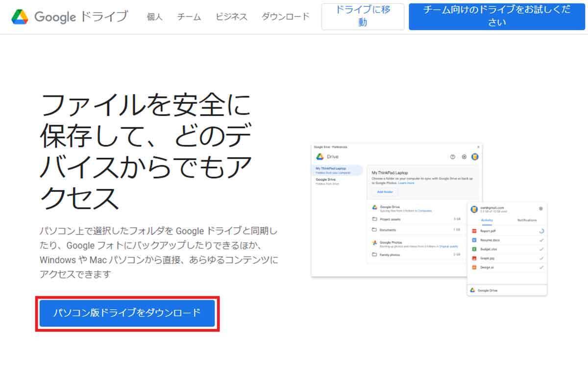Click the Report.pdf file icon
The width and height of the screenshot is (588, 378).
click(x=474, y=231)
